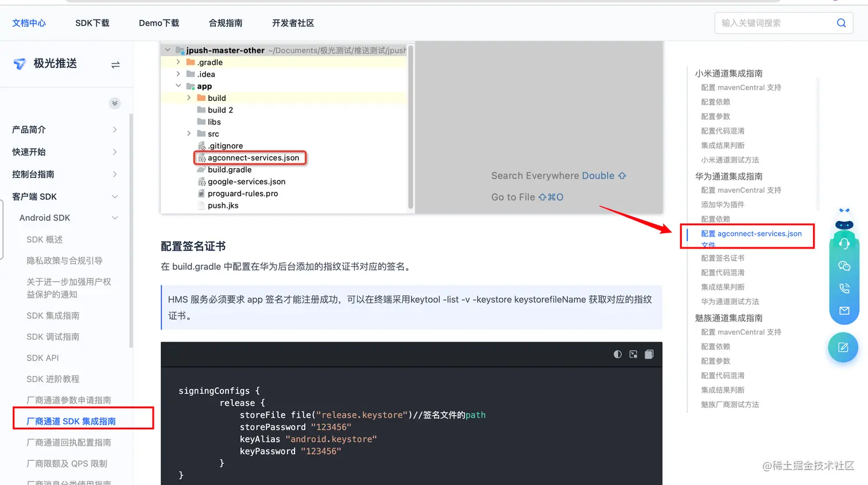Open headset customer service icon
This screenshot has height=485, width=868.
tap(844, 243)
